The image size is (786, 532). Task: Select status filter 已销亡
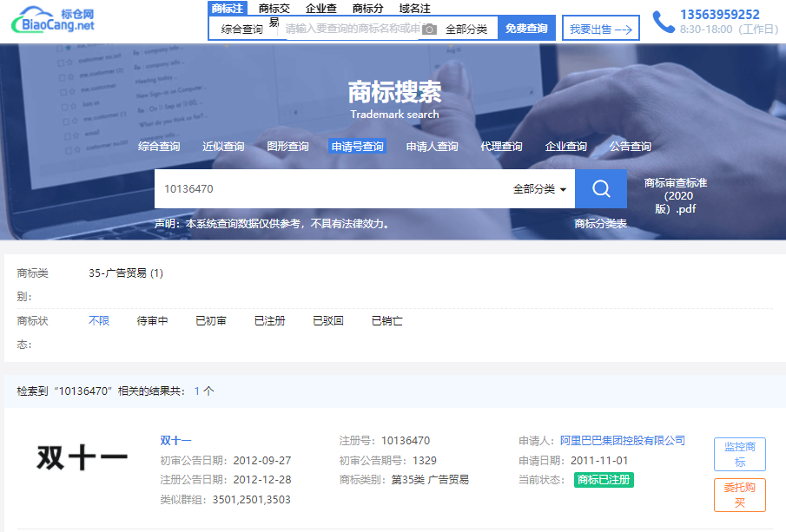click(x=387, y=320)
